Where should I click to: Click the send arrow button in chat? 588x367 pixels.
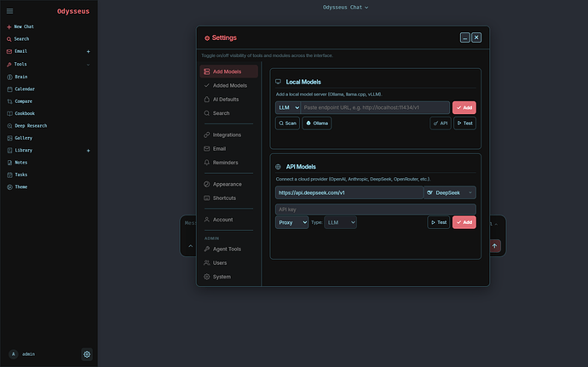(494, 246)
